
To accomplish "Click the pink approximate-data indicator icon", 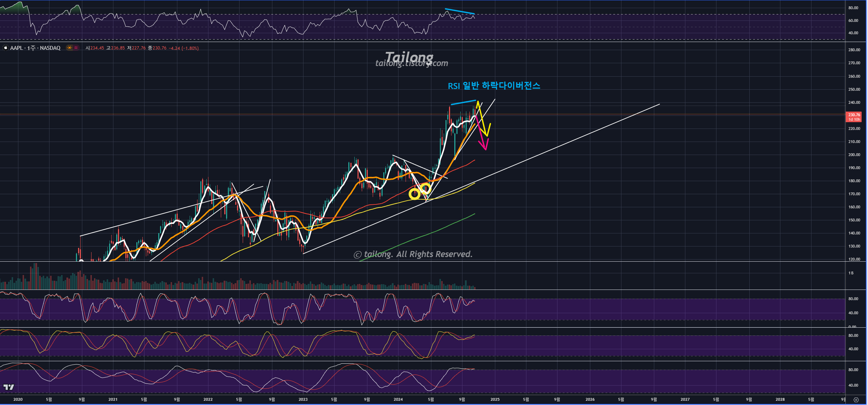I will click(76, 48).
